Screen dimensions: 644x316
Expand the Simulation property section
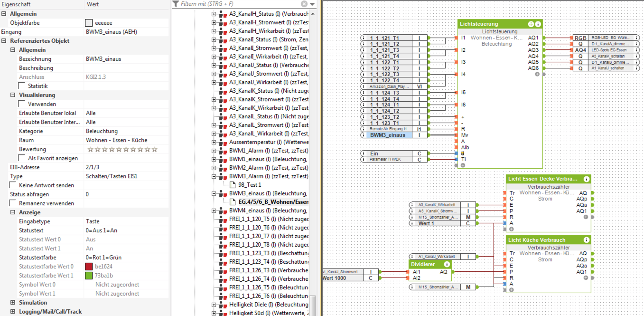click(13, 303)
